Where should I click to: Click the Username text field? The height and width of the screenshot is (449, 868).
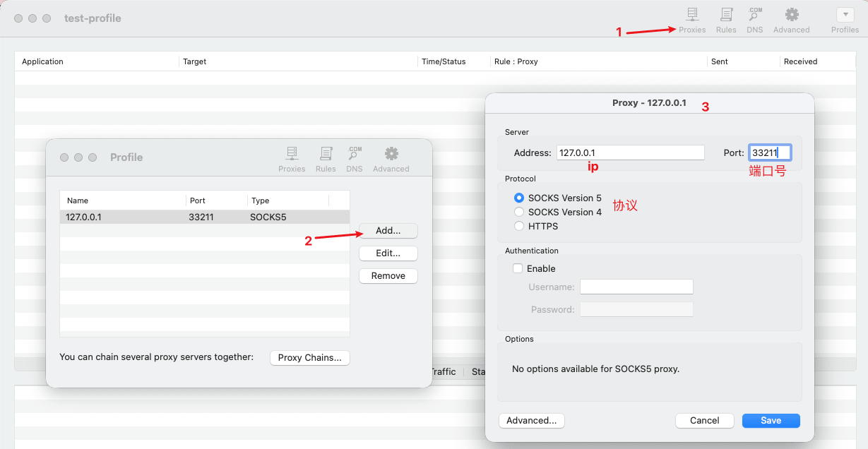636,287
